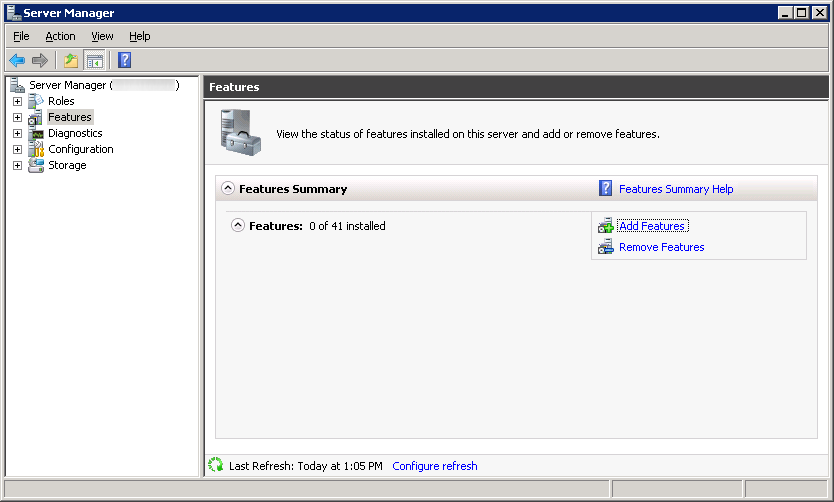The image size is (834, 502).
Task: Open the Action menu
Action: (x=60, y=36)
